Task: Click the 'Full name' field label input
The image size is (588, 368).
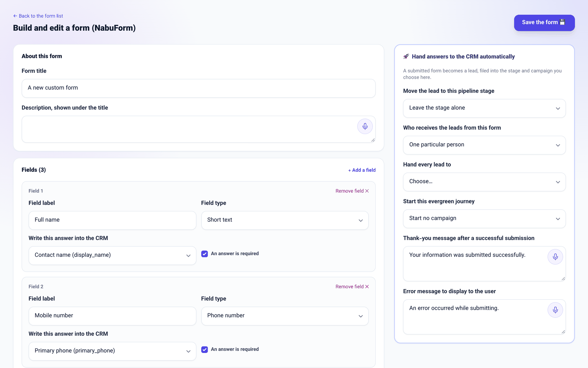Action: tap(112, 220)
